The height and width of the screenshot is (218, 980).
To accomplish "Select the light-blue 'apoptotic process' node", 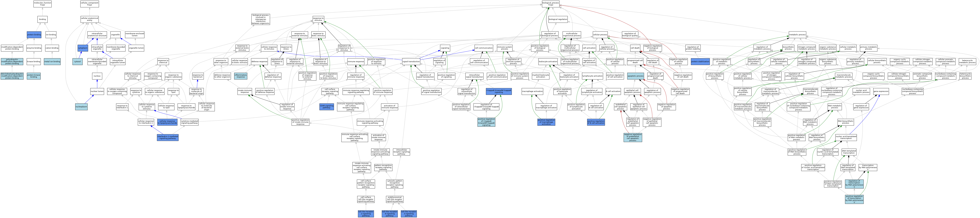I will coord(635,76).
